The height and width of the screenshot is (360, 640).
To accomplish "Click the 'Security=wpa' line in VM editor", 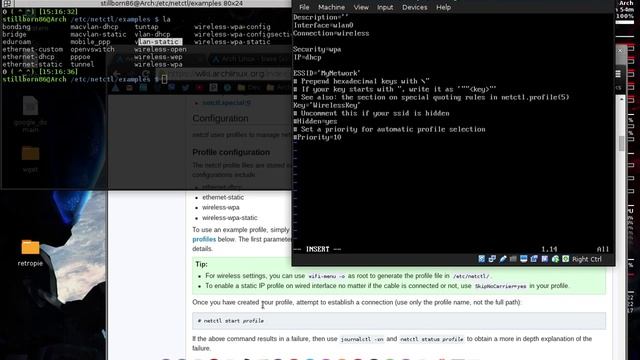I will [x=317, y=49].
